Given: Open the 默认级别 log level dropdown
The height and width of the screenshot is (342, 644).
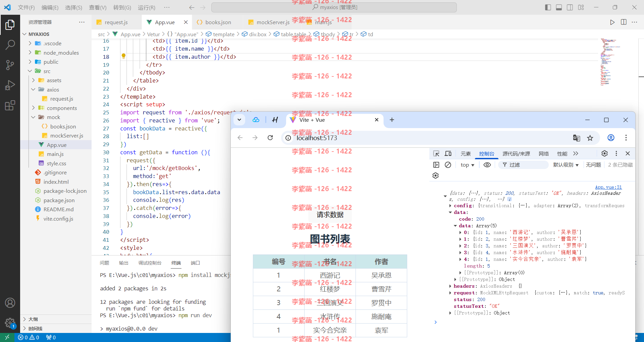Looking at the screenshot, I should [566, 165].
